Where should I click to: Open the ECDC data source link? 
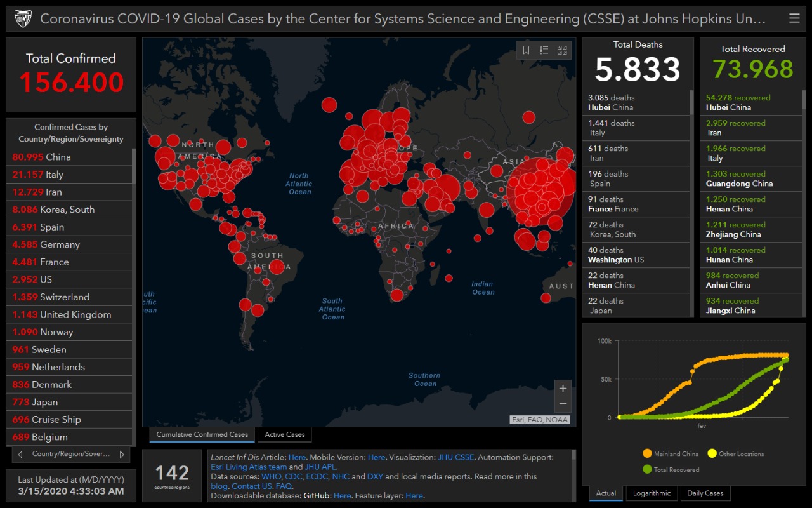click(317, 476)
